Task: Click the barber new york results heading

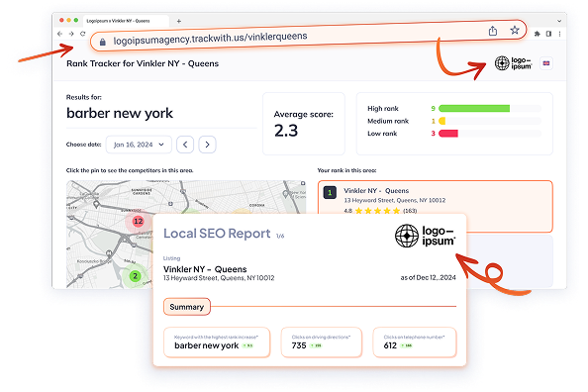Action: 120,113
